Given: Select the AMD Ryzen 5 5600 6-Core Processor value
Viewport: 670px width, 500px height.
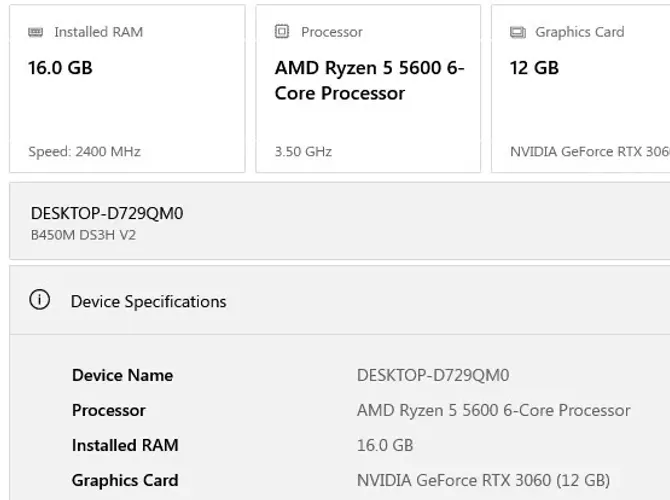Looking at the screenshot, I should click(494, 410).
